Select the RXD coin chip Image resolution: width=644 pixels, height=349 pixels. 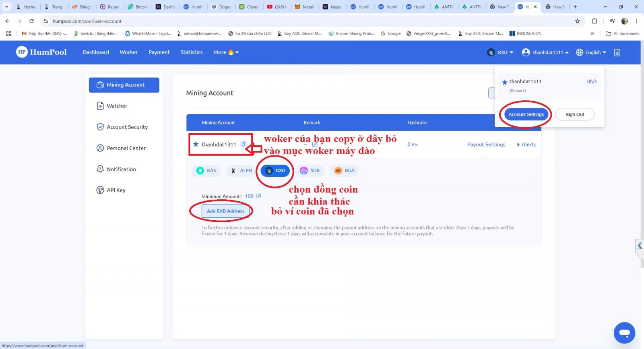tap(275, 171)
